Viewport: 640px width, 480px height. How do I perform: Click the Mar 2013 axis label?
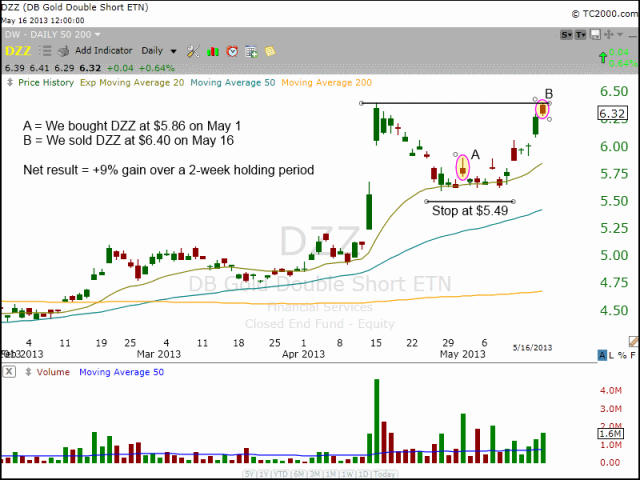coord(159,354)
